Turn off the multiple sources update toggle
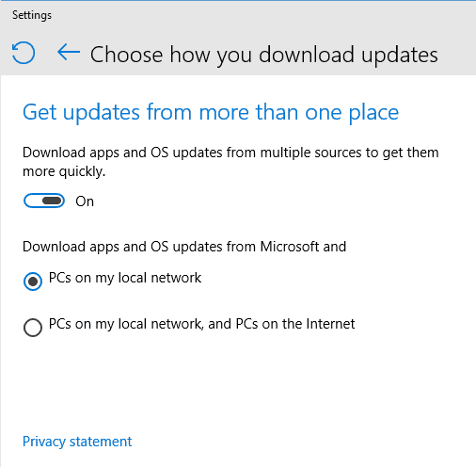The image size is (476, 467). (x=44, y=201)
